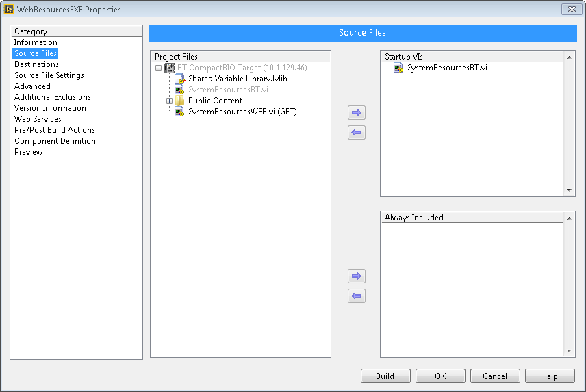Click Startup VIs scrollbar down arrow

(569, 190)
